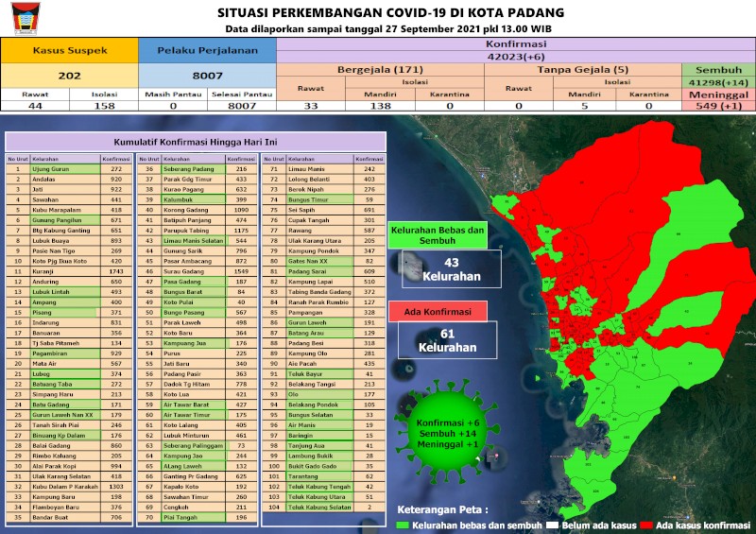756x534 pixels.
Task: Click the Kumulatif Konfirmasi Hingga Hari Ini header
Action: pyautogui.click(x=196, y=143)
